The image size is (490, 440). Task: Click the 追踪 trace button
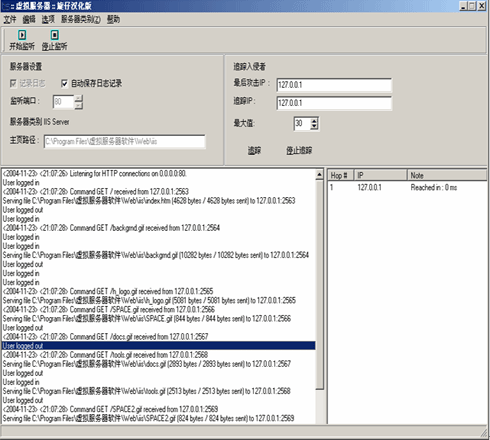[x=254, y=151]
